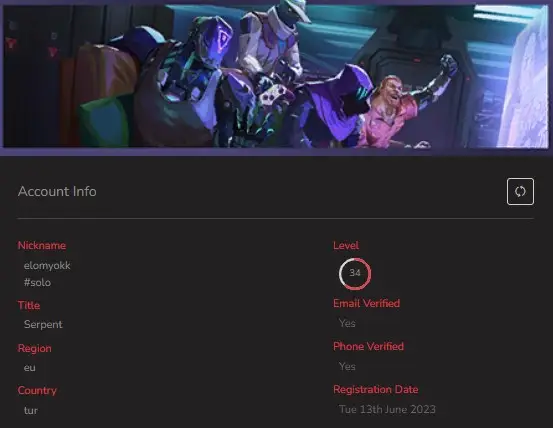Select the Yes under Phone Verified
This screenshot has width=553, height=428.
pyautogui.click(x=347, y=366)
